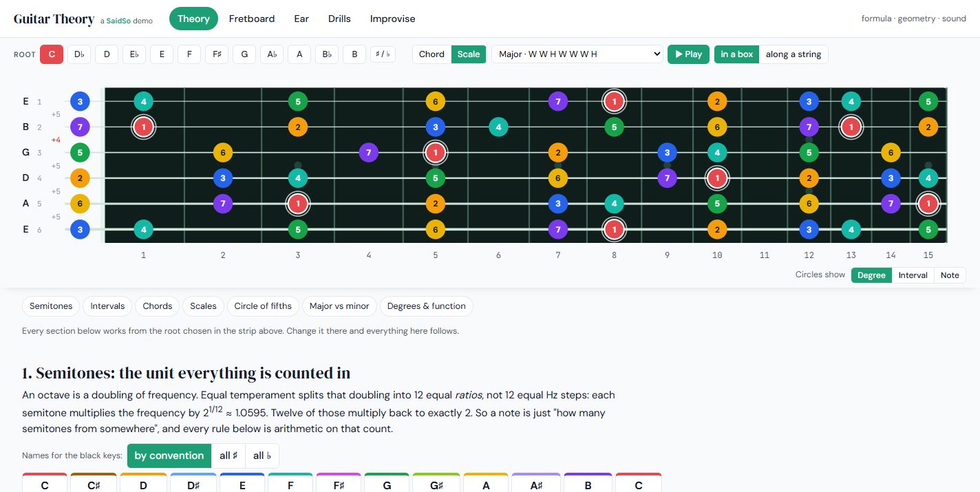Switch to the Drills tab
This screenshot has width=980, height=492.
339,19
